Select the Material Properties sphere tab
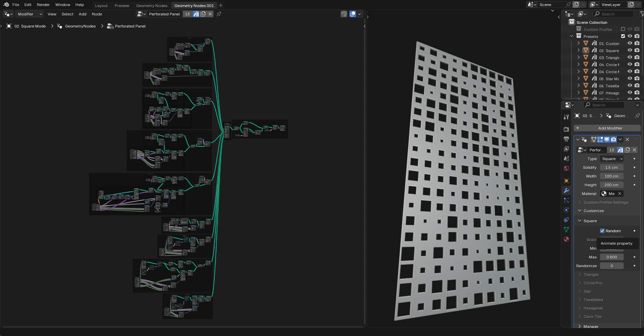Screen dimensions: 644x336 (x=567, y=239)
